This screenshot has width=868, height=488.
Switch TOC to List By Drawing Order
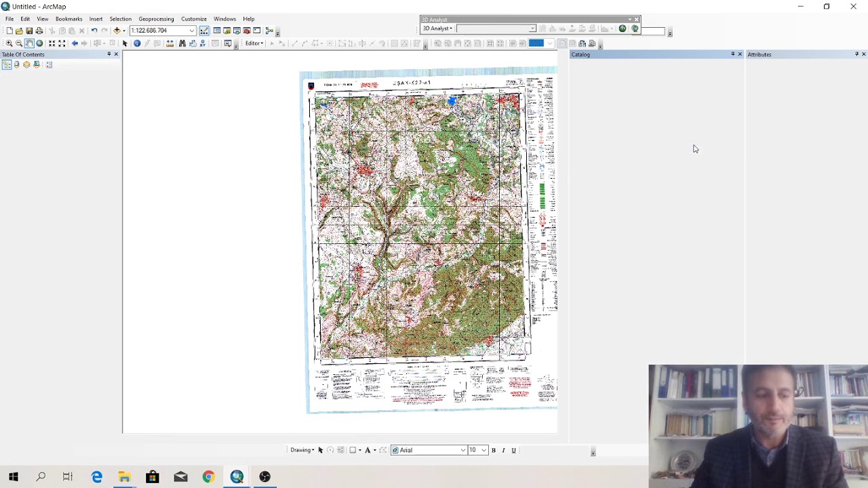coord(6,64)
